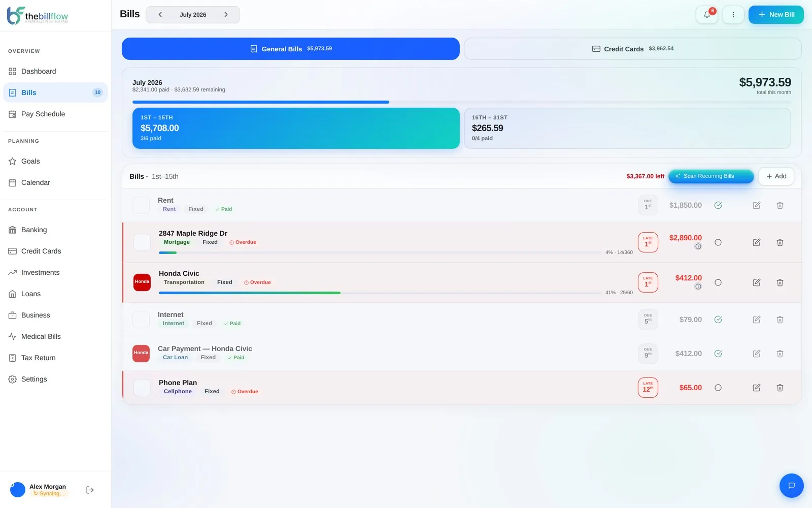Open Medical Bills in sidebar
This screenshot has width=812, height=508.
(x=55, y=336)
